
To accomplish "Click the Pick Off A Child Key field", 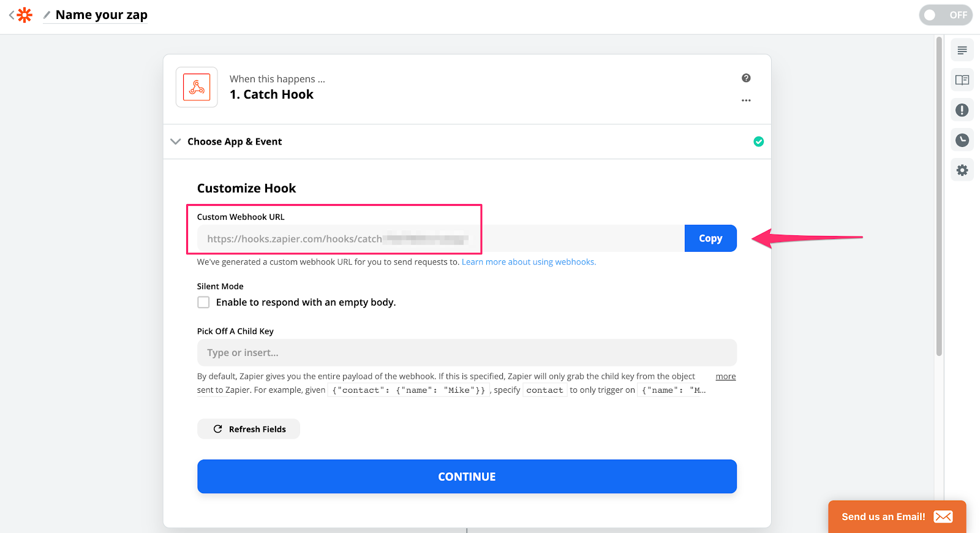I will click(x=466, y=353).
